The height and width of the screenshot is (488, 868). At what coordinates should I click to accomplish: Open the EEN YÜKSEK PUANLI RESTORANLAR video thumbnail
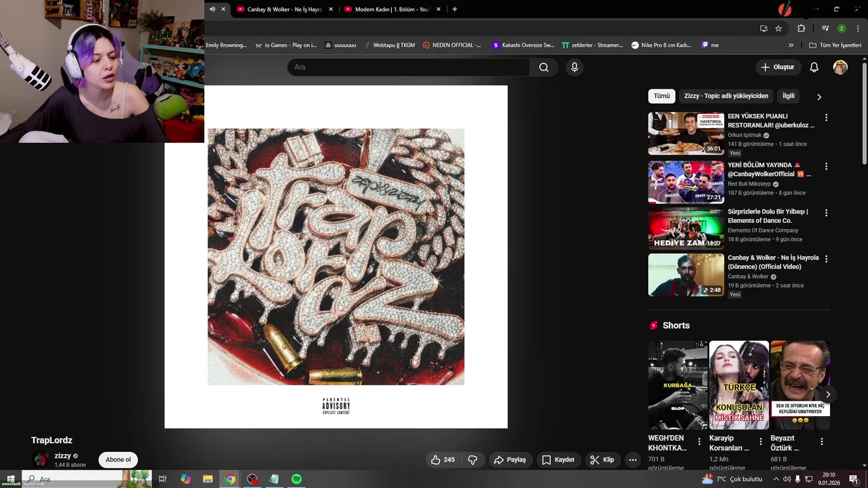pos(686,134)
